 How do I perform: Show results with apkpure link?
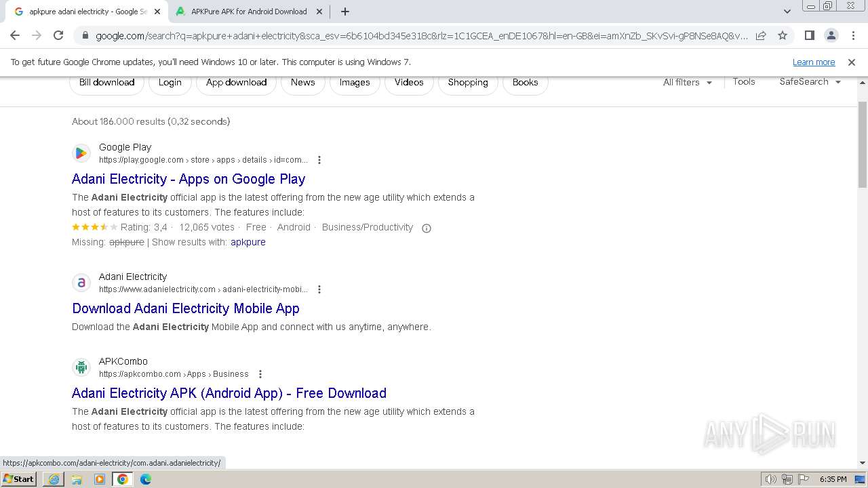tap(248, 242)
